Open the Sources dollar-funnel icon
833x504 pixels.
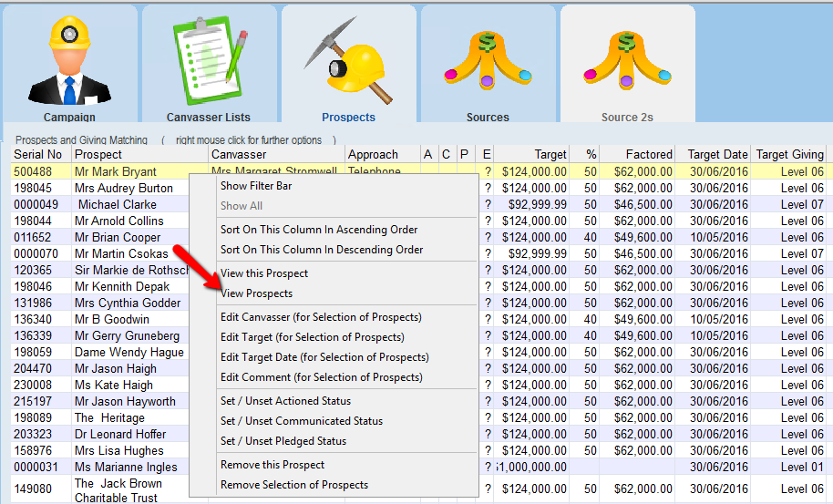pos(488,60)
